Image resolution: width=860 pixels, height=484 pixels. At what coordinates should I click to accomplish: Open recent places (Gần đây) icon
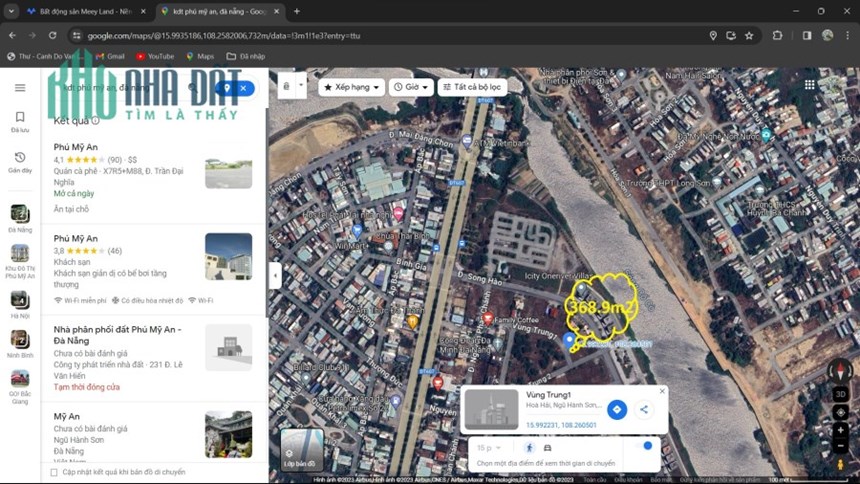click(x=20, y=162)
